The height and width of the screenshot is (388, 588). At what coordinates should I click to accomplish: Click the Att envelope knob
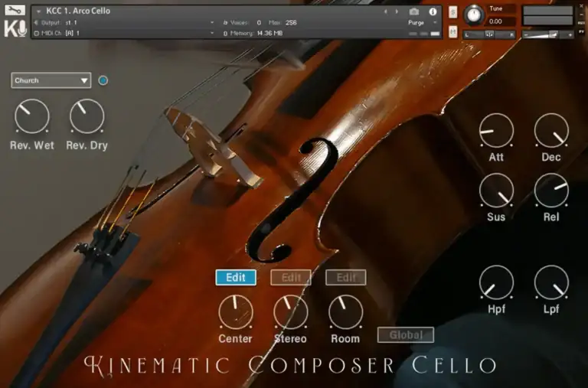[x=496, y=130]
